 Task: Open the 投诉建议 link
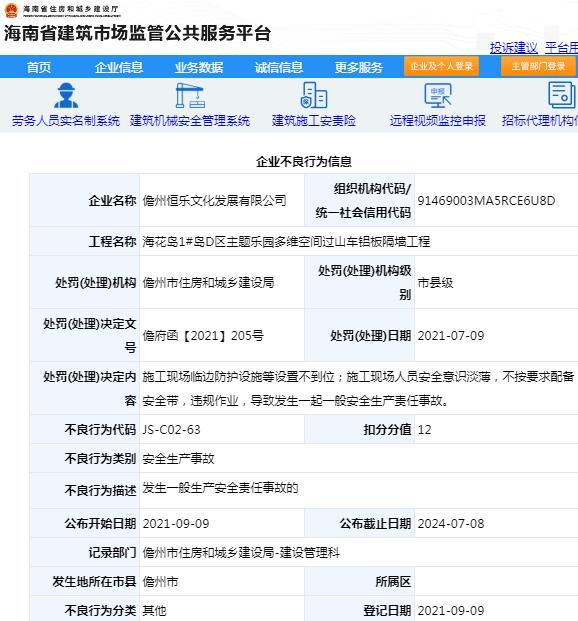tap(514, 48)
